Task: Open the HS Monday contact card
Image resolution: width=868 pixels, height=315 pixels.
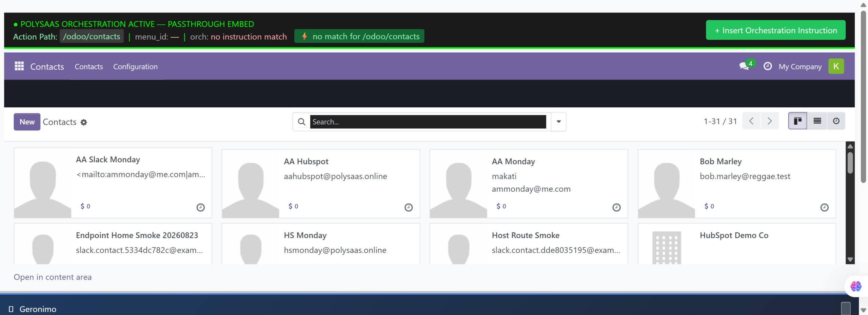Action: 321,244
